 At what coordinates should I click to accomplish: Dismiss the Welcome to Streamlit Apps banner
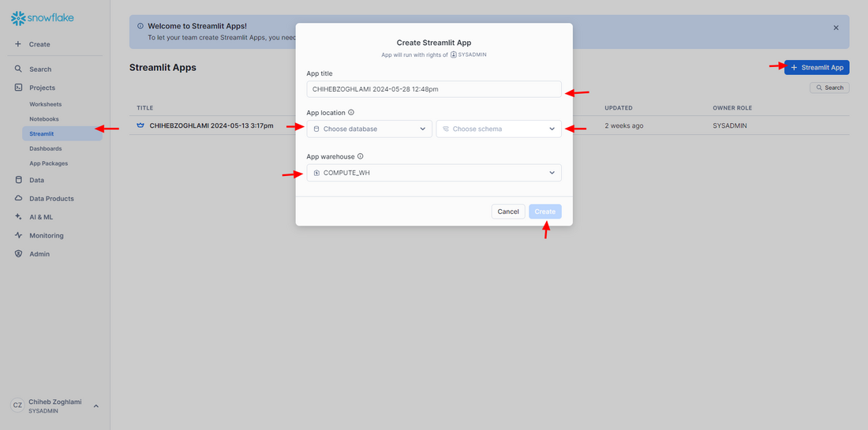tap(836, 28)
